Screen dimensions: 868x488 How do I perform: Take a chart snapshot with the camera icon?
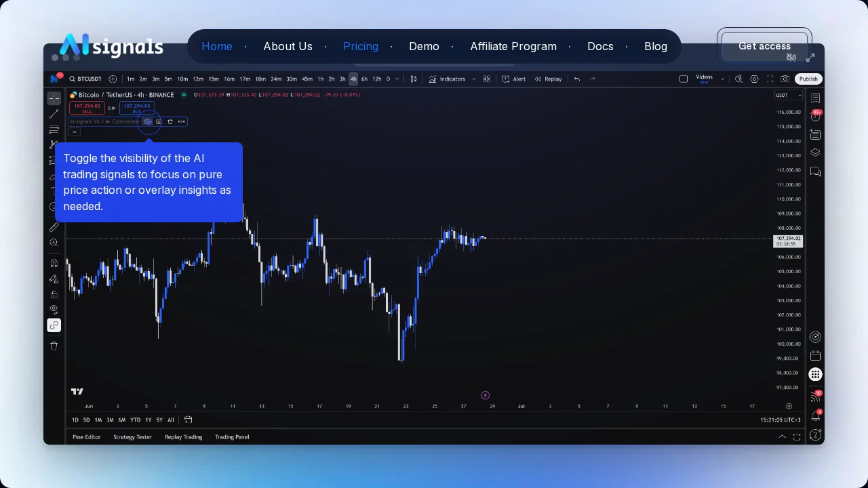click(x=785, y=79)
